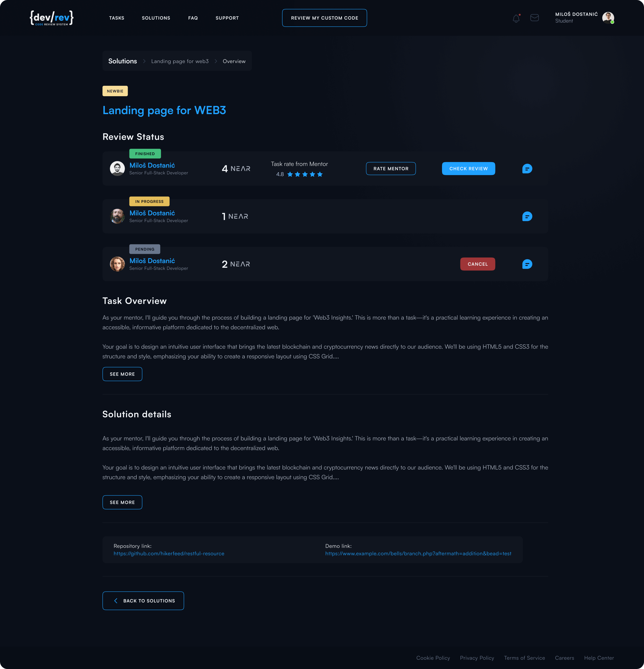Open the FAQ menu item

click(x=193, y=18)
